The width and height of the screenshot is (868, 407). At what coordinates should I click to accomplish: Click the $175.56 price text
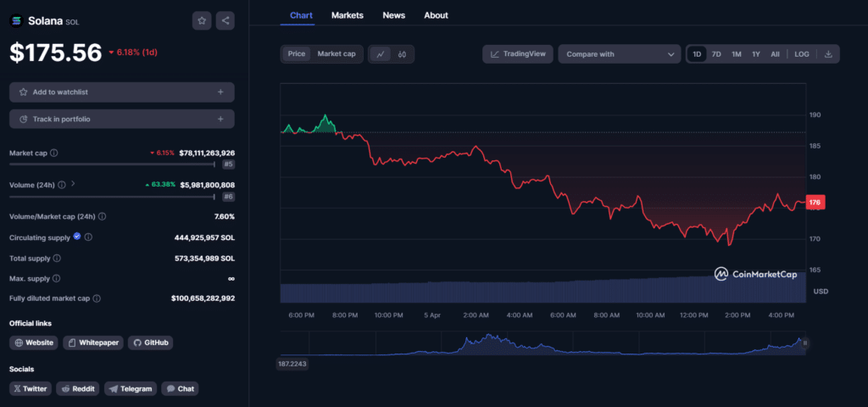click(x=55, y=53)
